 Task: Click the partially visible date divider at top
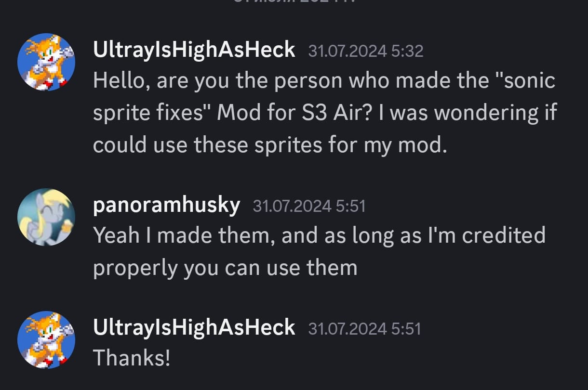[x=294, y=2]
